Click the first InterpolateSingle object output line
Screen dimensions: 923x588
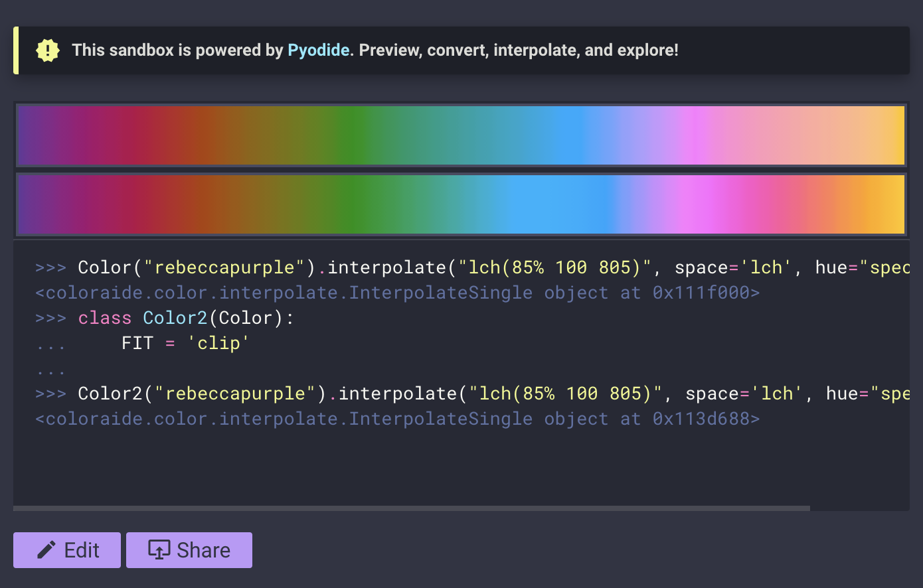click(x=396, y=292)
